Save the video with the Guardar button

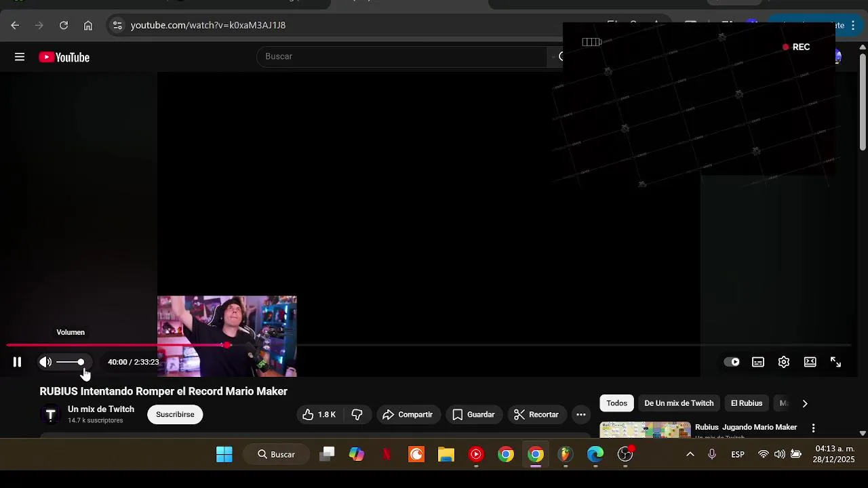click(473, 414)
